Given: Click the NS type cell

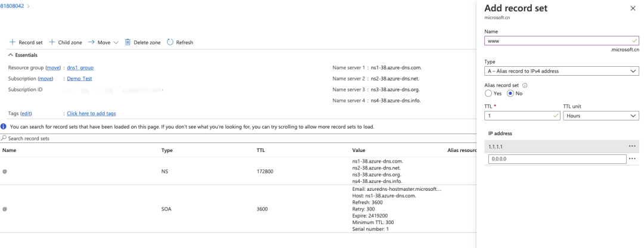Looking at the screenshot, I should point(165,171).
